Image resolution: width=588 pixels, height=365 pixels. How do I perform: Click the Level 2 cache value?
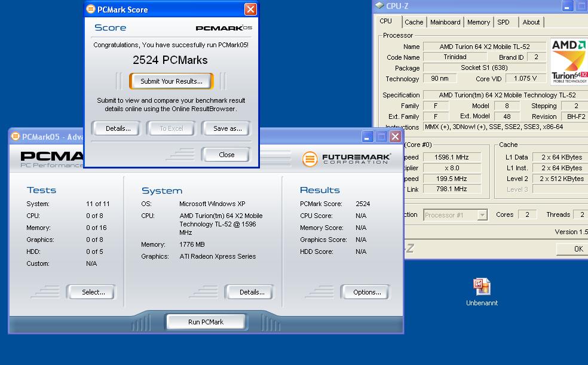point(561,179)
